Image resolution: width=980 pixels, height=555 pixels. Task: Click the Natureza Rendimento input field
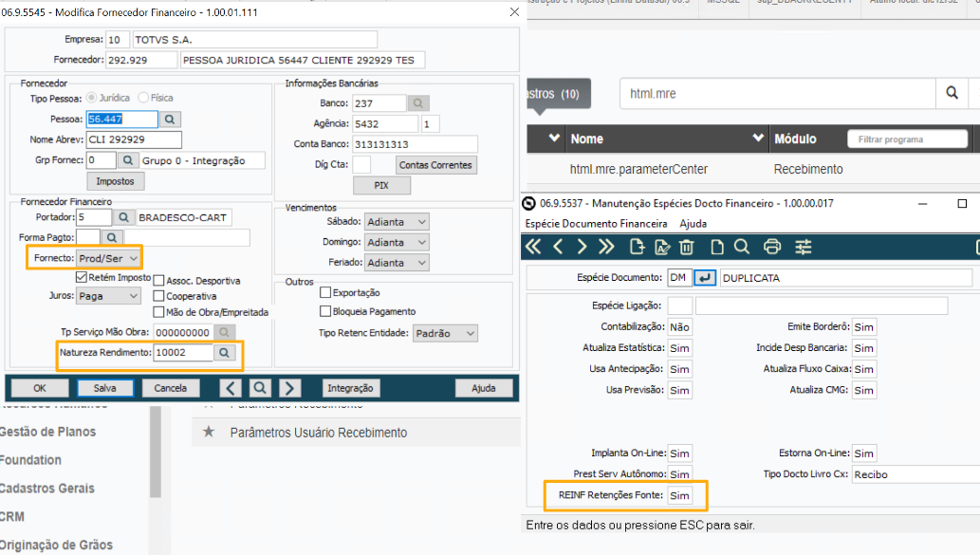[184, 353]
